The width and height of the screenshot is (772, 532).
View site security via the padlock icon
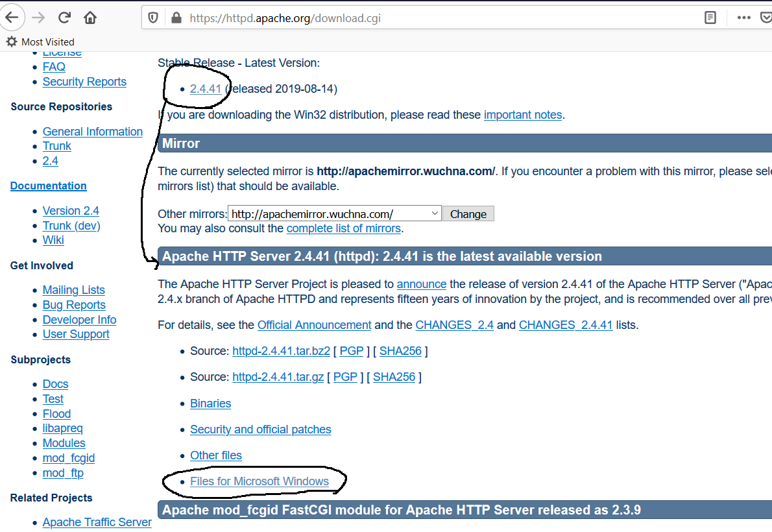(176, 18)
